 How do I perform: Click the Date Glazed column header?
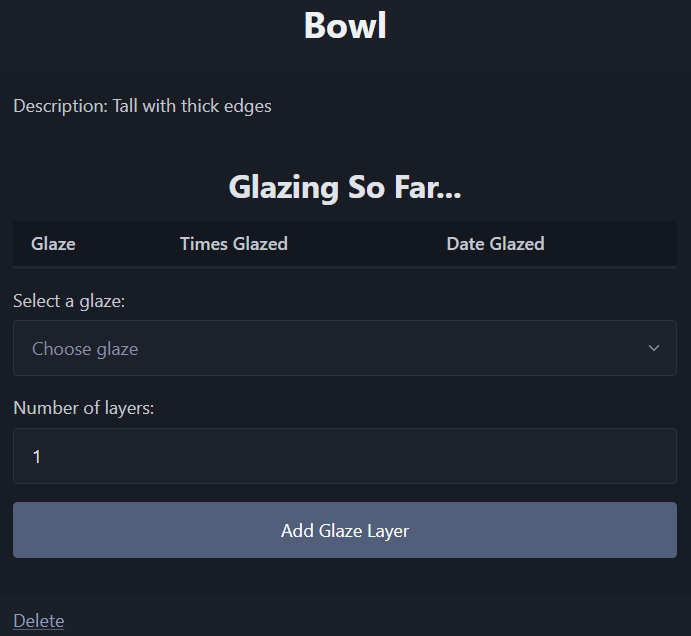(x=495, y=244)
